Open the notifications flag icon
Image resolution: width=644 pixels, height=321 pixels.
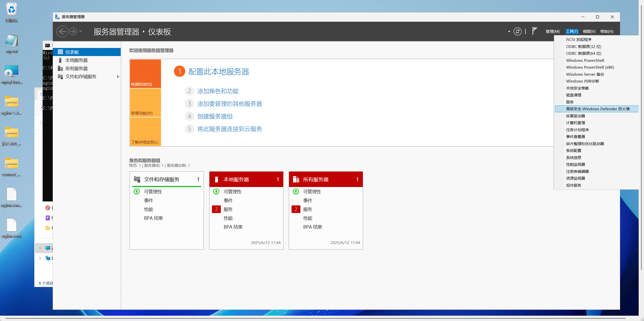(534, 31)
